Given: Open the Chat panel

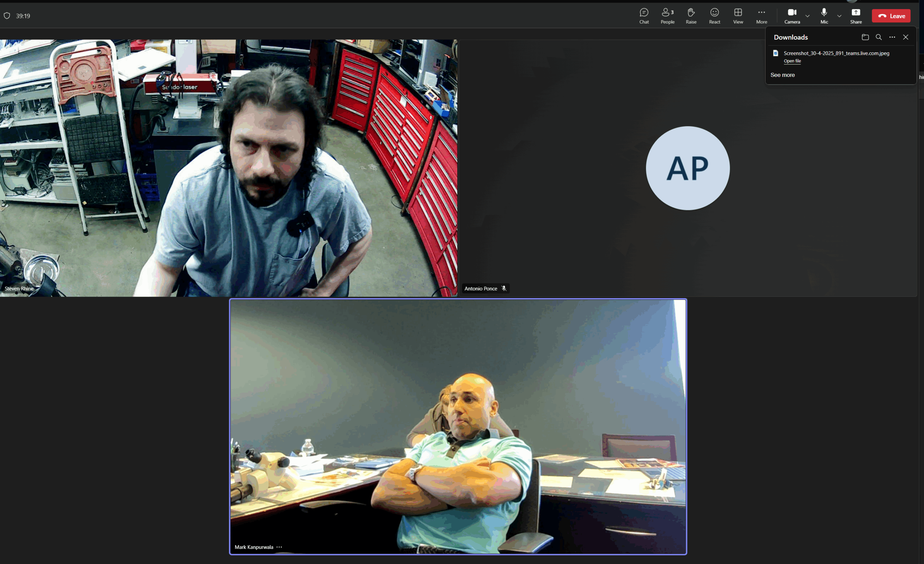Looking at the screenshot, I should click(x=644, y=16).
